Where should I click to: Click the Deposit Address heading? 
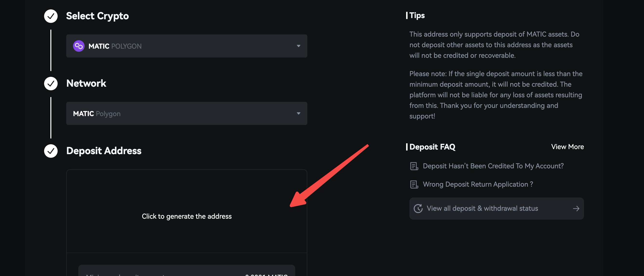pos(104,151)
